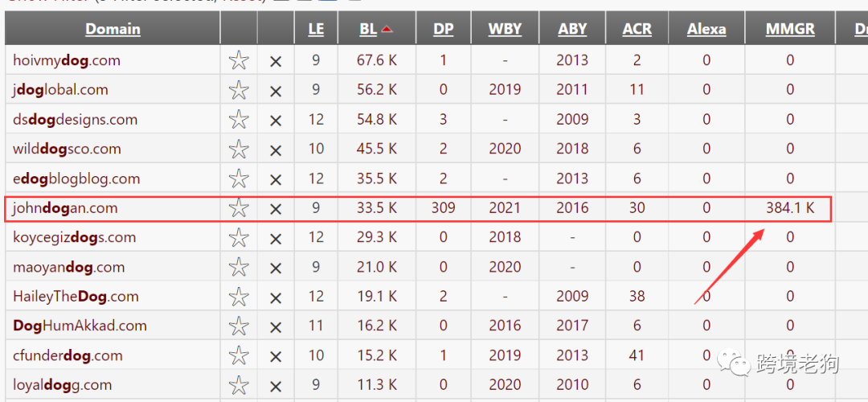
Task: Click the ACR column header
Action: [637, 29]
